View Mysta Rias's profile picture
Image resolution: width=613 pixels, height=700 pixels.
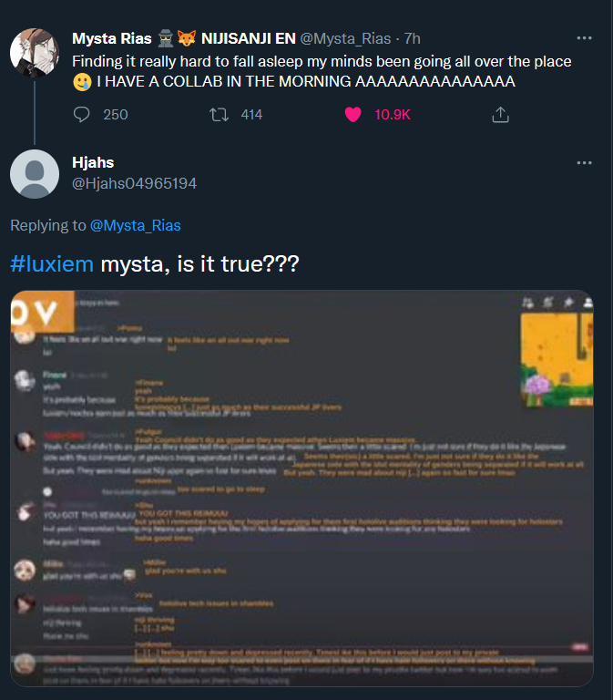[x=35, y=53]
